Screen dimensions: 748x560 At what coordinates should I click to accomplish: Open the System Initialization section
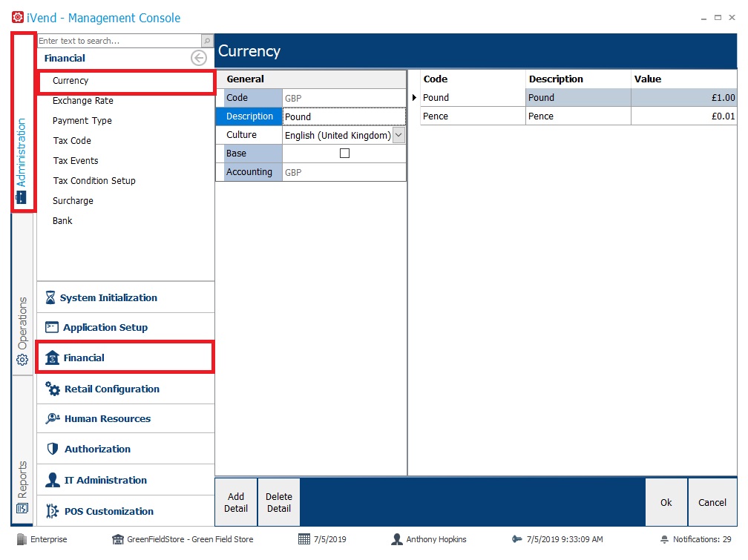click(126, 297)
